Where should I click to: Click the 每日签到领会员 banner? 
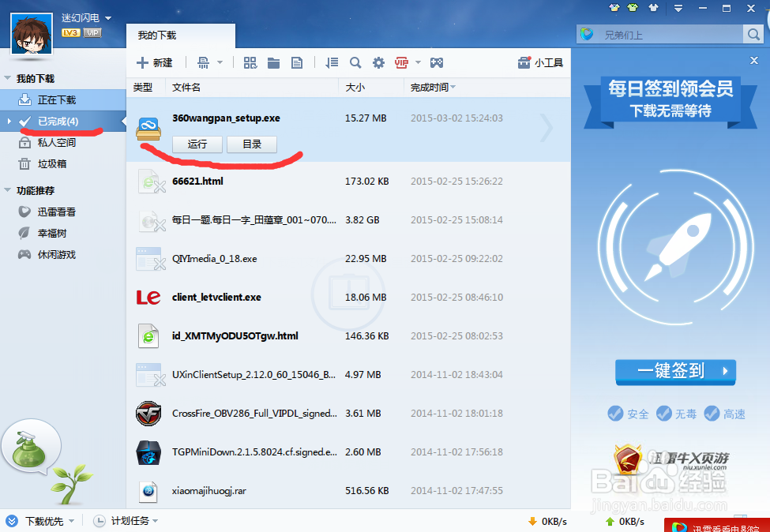click(670, 103)
